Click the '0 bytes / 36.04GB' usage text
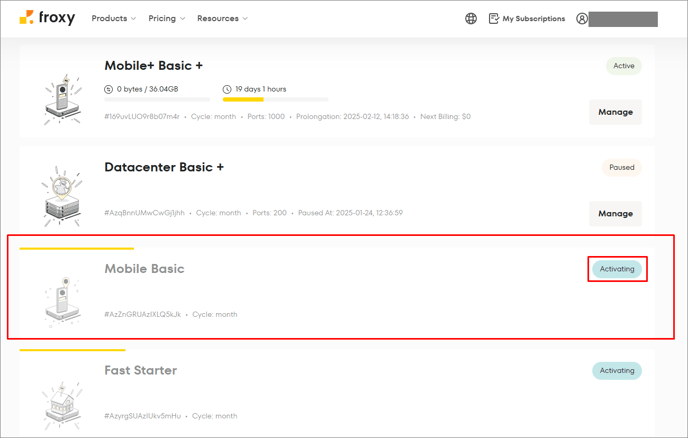Screen dimensions: 688x438 147,89
